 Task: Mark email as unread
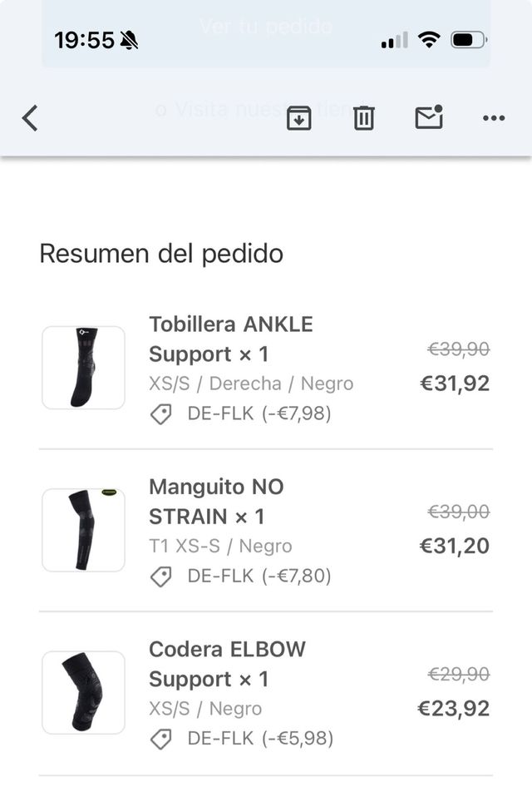(429, 118)
